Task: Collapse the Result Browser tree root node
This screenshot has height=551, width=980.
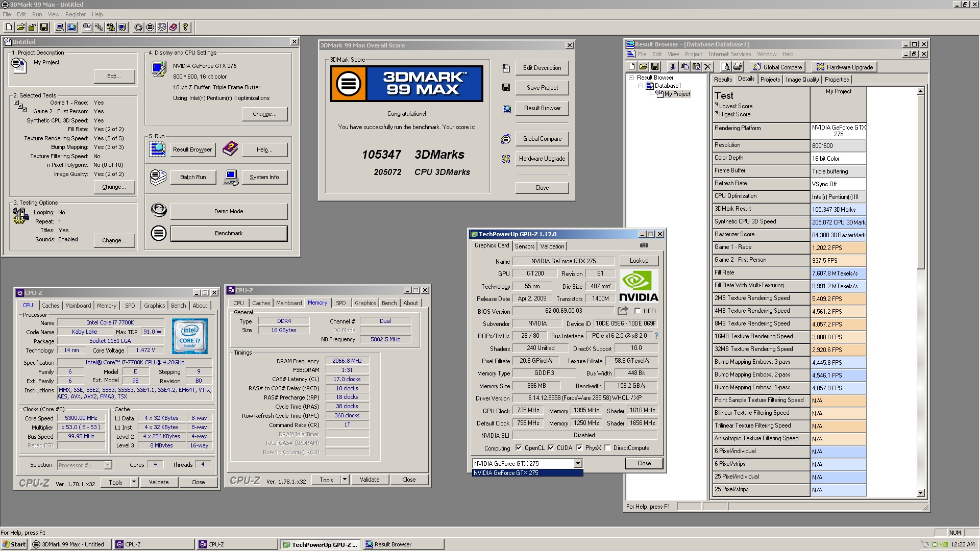Action: tap(631, 78)
